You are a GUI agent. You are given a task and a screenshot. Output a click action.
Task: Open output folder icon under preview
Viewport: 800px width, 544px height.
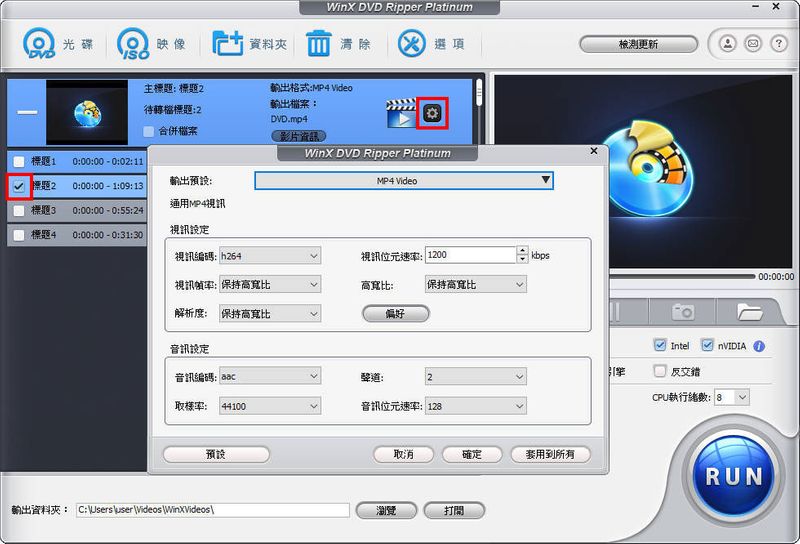[x=749, y=311]
